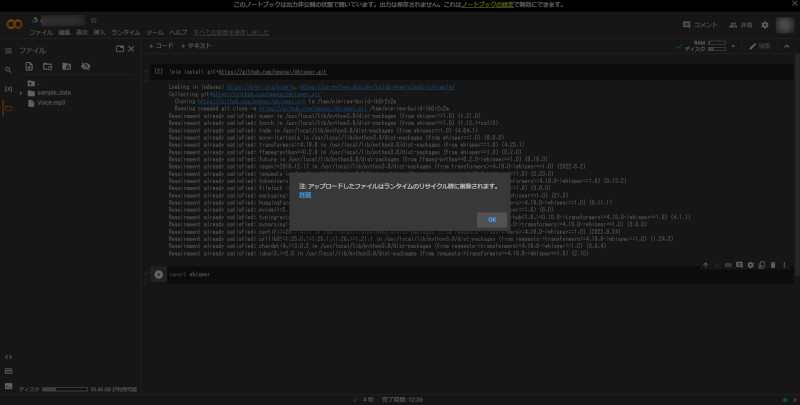Screen dimensions: 800x405
Task: Mirror cell in tab icon
Action: point(762,265)
